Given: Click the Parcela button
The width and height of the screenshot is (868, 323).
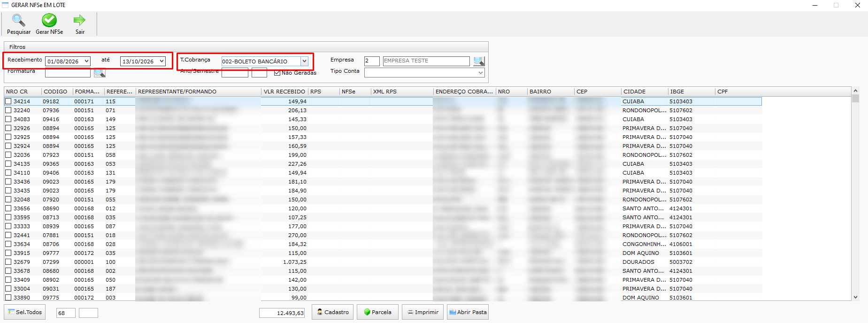Looking at the screenshot, I should (x=377, y=312).
